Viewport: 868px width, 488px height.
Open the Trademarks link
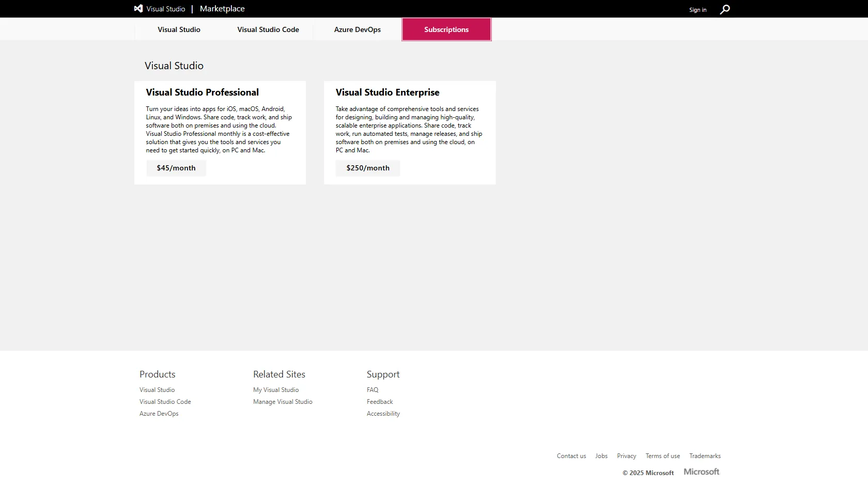(x=705, y=456)
